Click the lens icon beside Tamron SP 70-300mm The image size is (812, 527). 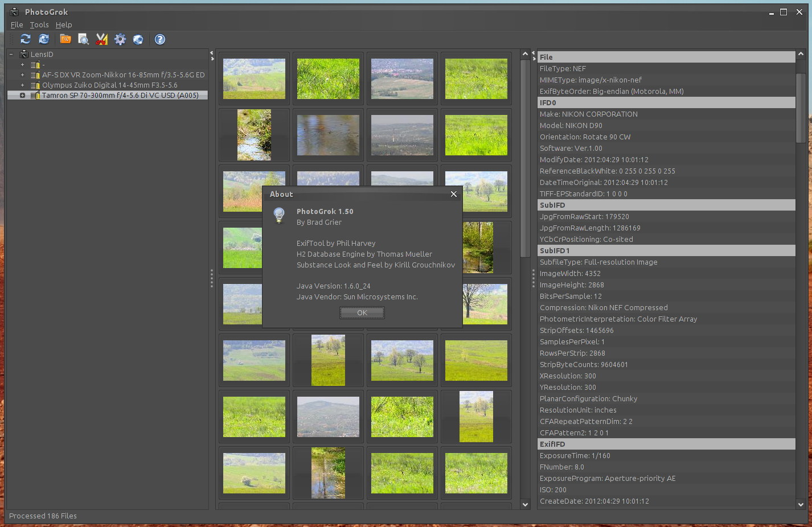pyautogui.click(x=35, y=96)
